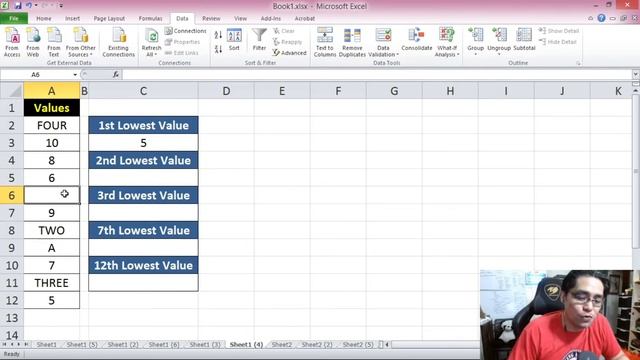This screenshot has width=640, height=360.
Task: Click Hide Detail in Outline group
Action: pos(558,42)
